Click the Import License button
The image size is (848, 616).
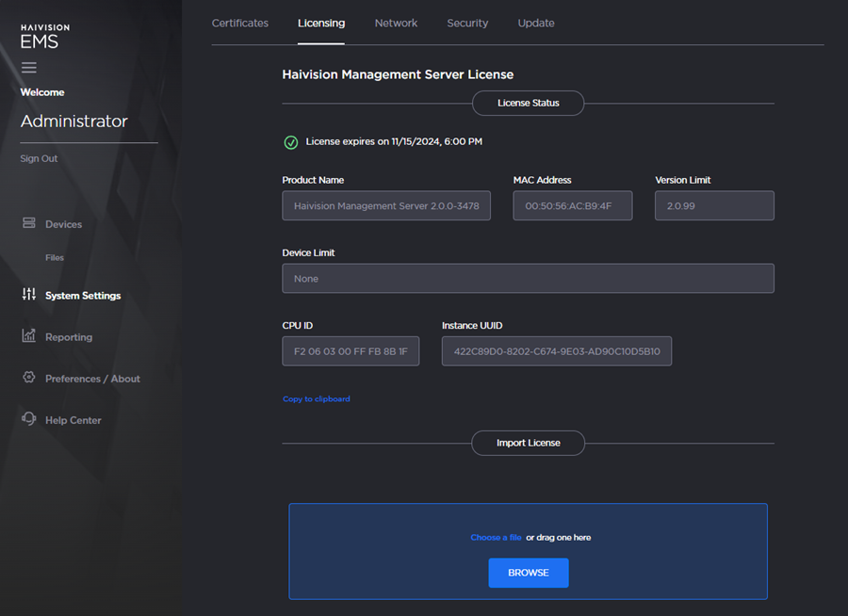point(528,443)
